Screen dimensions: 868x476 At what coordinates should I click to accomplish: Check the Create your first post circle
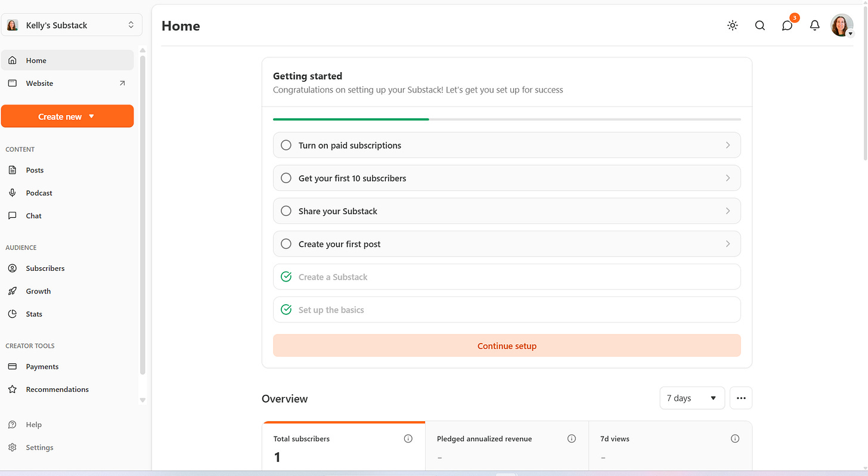point(286,243)
